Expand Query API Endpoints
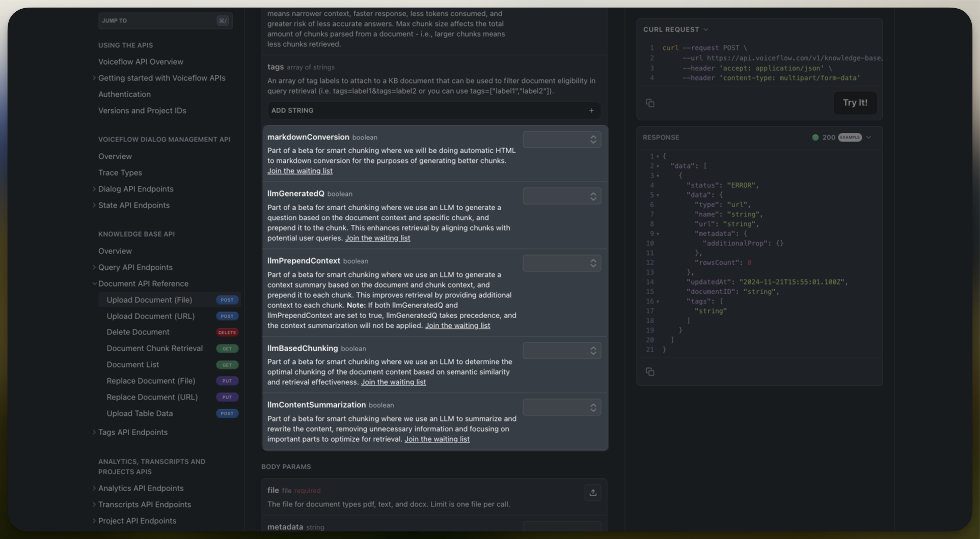 [x=94, y=267]
